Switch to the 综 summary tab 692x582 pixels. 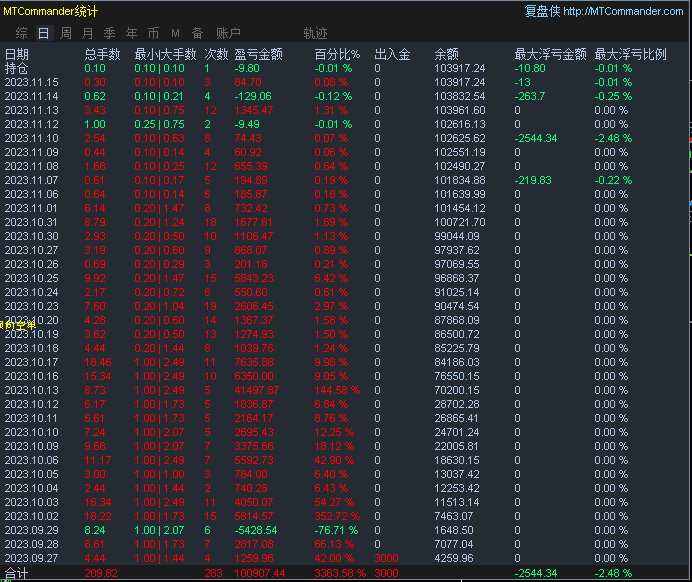point(21,33)
